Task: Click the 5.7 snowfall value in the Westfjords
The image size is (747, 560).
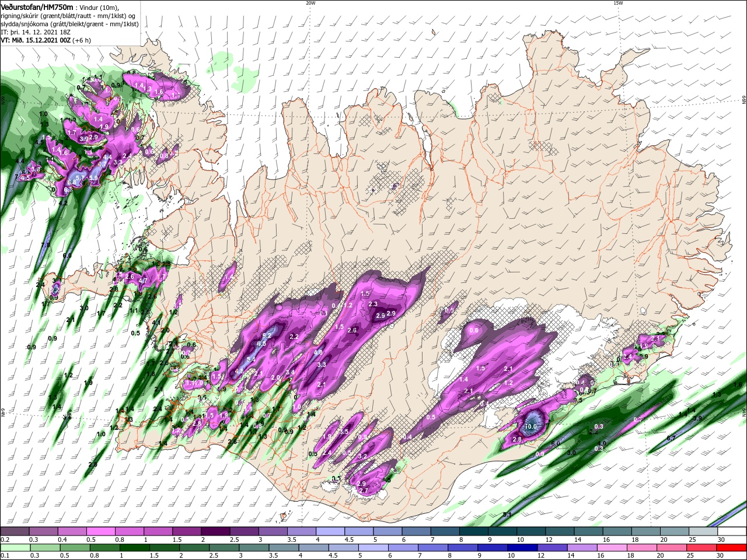Action: click(x=80, y=178)
